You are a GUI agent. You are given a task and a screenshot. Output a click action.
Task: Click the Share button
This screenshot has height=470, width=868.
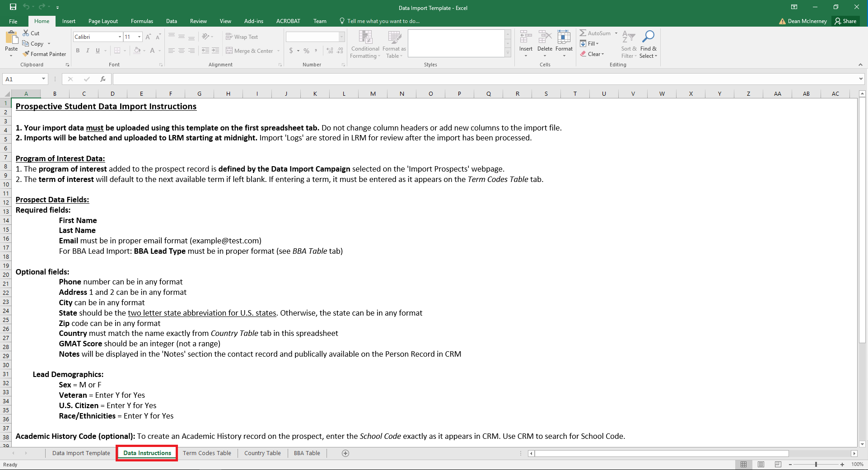845,21
